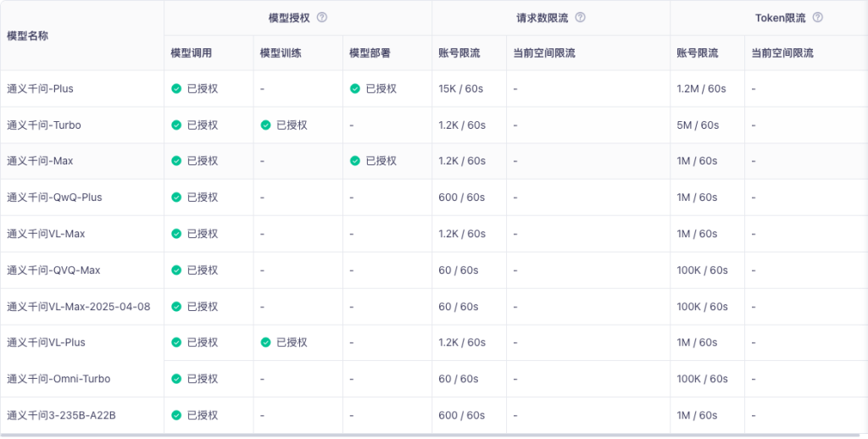Screen dimensions: 868x439
Task: Click 已授权 text in 通义千问-Turbo 模型训练 cell
Action: click(x=292, y=125)
